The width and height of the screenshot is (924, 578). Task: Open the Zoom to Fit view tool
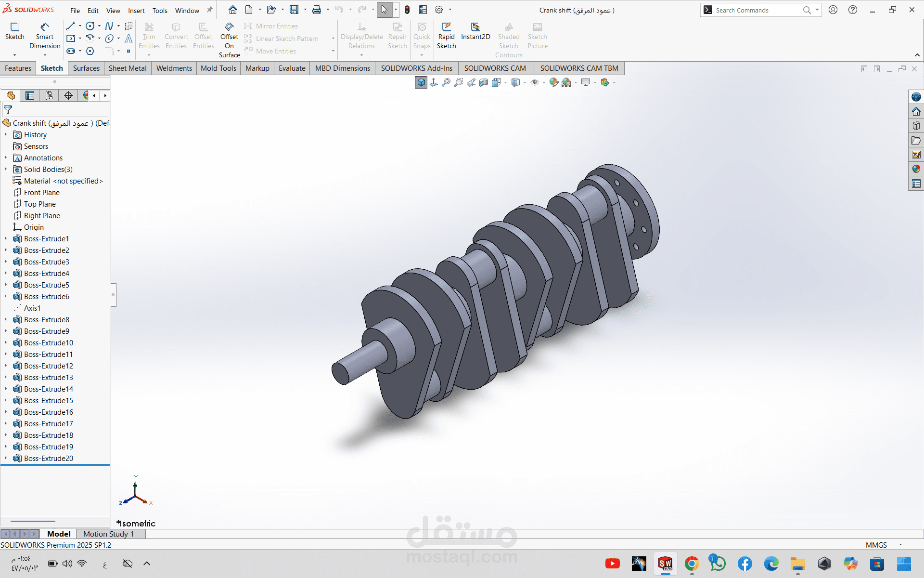[x=446, y=83]
